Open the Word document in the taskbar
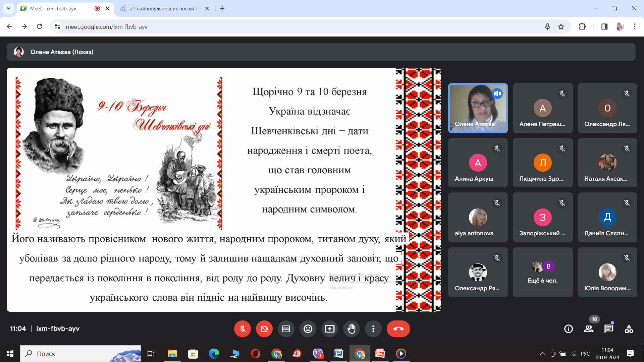The height and width of the screenshot is (362, 644). (338, 354)
